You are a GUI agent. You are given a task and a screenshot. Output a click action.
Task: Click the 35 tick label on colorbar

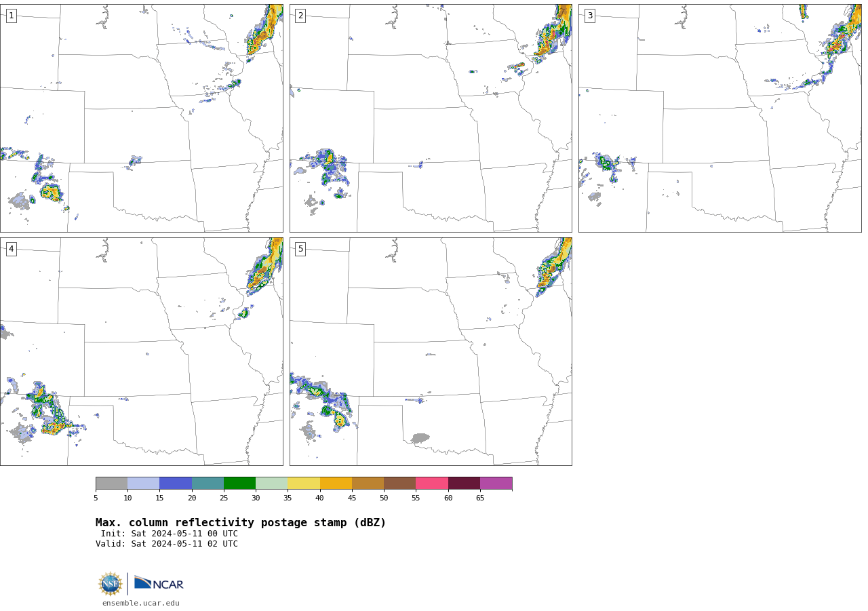pos(288,498)
